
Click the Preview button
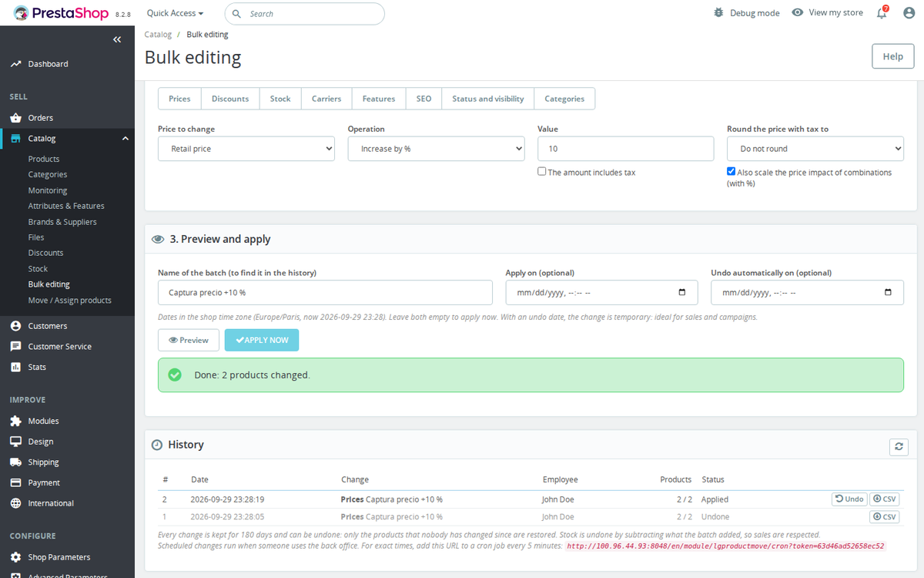(x=189, y=340)
